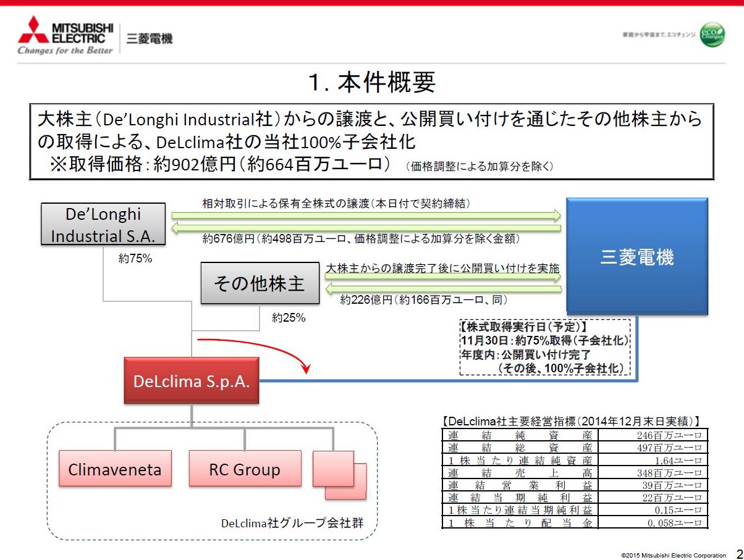Select the その他株主 box

[x=260, y=283]
